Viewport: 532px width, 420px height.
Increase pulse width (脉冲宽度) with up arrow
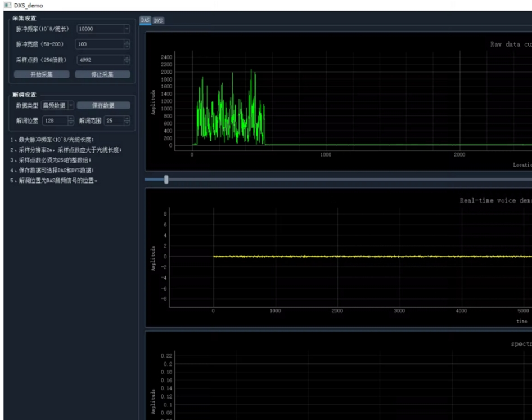coord(127,42)
